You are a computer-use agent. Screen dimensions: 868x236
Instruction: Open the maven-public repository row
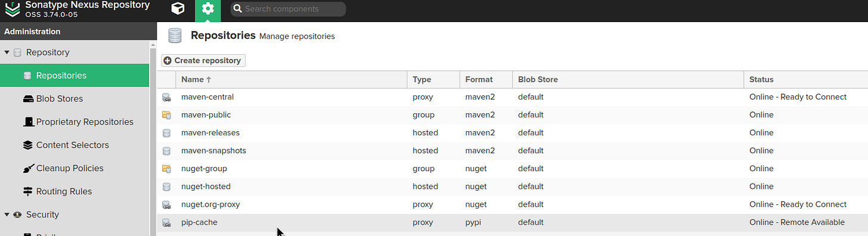point(513,114)
